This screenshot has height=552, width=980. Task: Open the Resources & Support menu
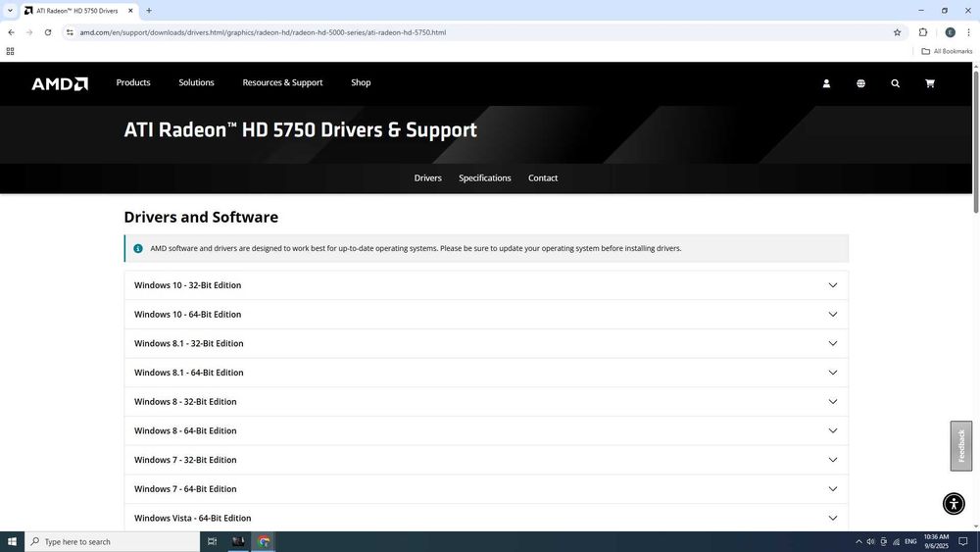(282, 82)
